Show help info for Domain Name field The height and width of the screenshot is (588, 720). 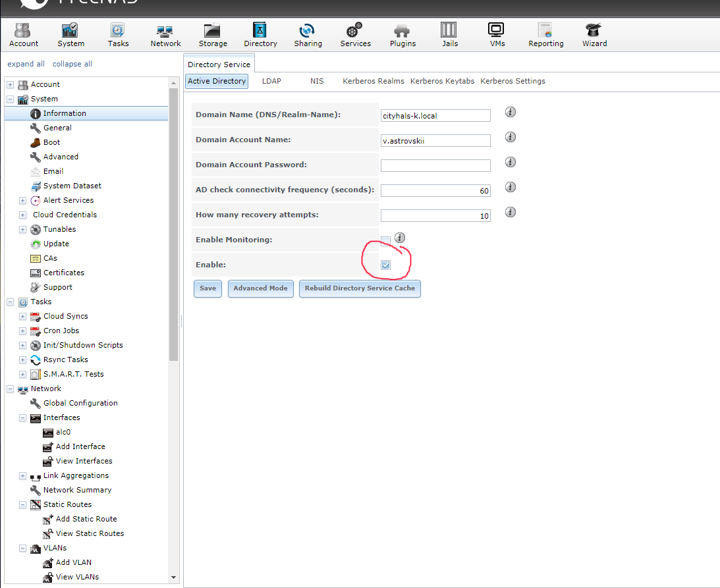coord(510,112)
